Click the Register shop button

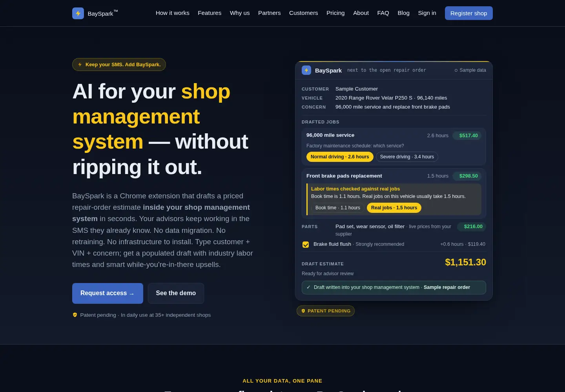pyautogui.click(x=469, y=13)
